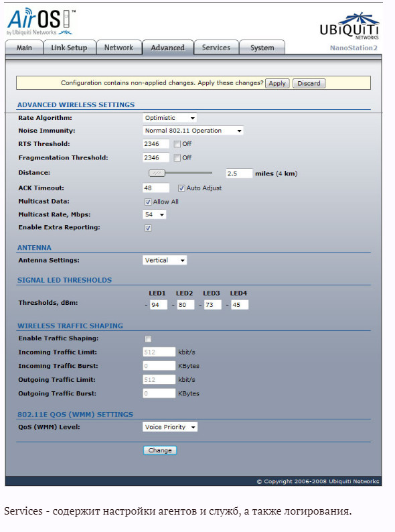The height and width of the screenshot is (532, 395).
Task: Enable the RTS Threshold Off checkbox
Action: [177, 144]
